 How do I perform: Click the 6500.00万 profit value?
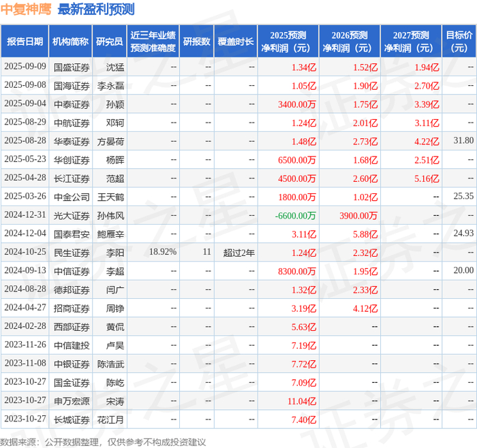pyautogui.click(x=297, y=160)
